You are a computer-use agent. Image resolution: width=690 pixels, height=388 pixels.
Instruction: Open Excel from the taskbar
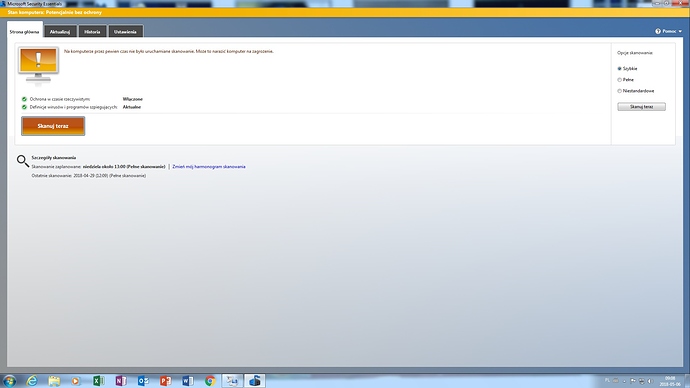point(98,381)
